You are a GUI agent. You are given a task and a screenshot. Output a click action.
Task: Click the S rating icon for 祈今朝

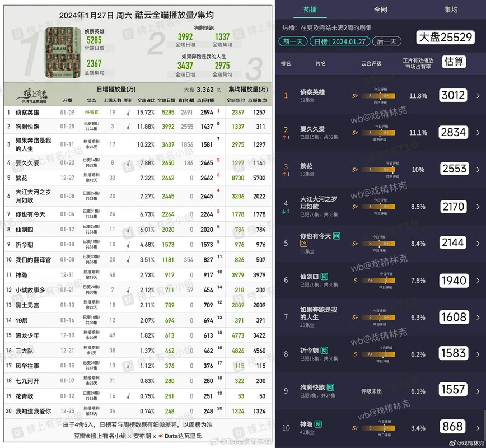click(355, 354)
